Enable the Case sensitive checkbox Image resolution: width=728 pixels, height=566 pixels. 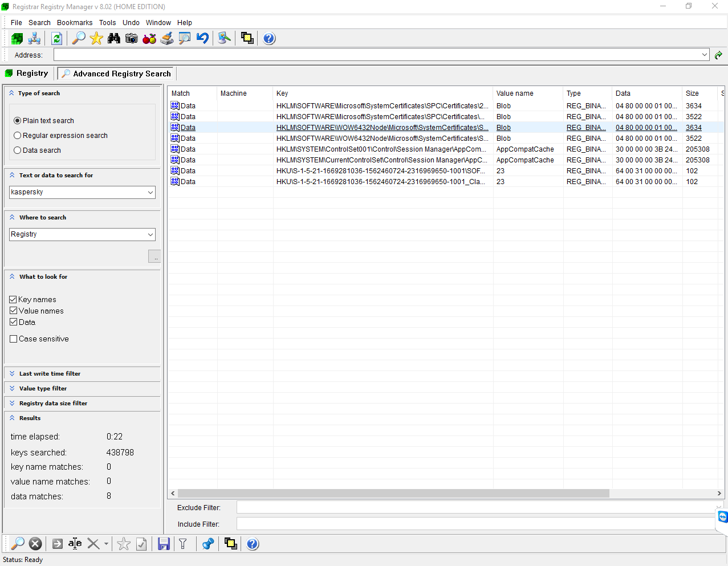click(13, 339)
